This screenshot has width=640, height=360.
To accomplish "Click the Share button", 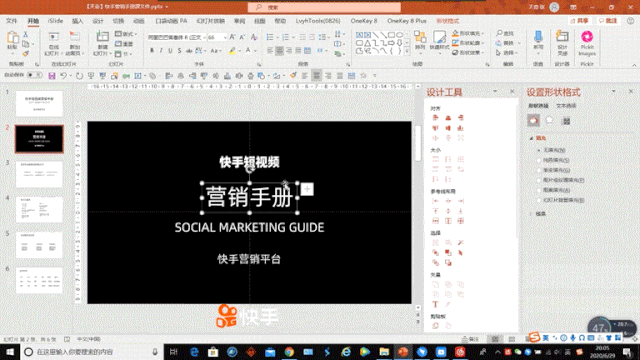I will (579, 21).
